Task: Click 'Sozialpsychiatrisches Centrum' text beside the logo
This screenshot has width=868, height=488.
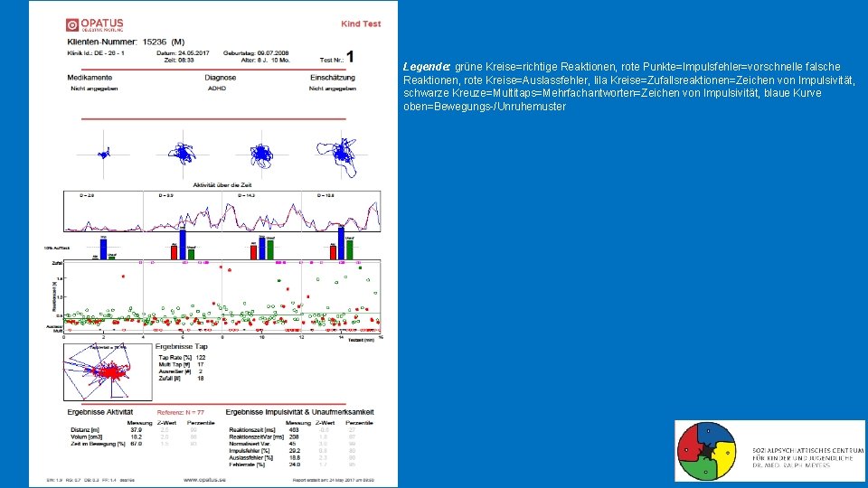Action: (807, 451)
